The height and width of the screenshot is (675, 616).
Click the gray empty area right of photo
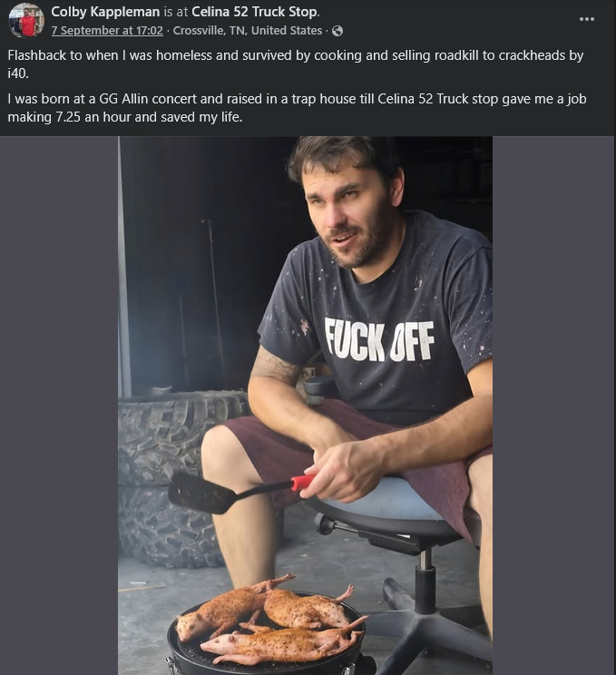(554, 406)
